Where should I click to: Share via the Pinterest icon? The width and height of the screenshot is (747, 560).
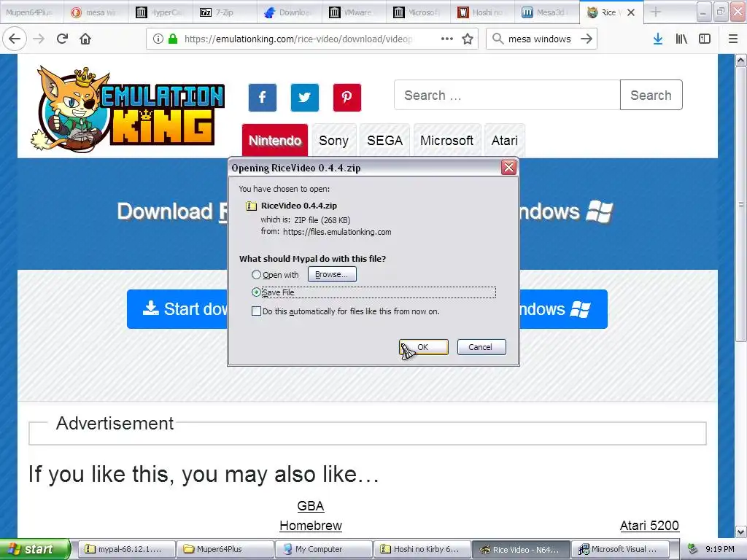[x=347, y=98]
